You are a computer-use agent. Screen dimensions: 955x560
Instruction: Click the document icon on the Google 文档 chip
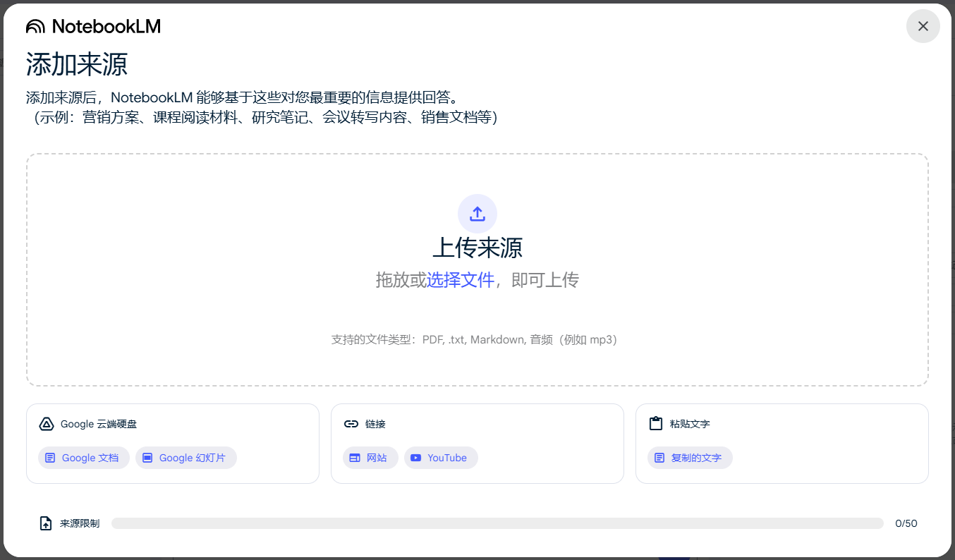pyautogui.click(x=50, y=458)
